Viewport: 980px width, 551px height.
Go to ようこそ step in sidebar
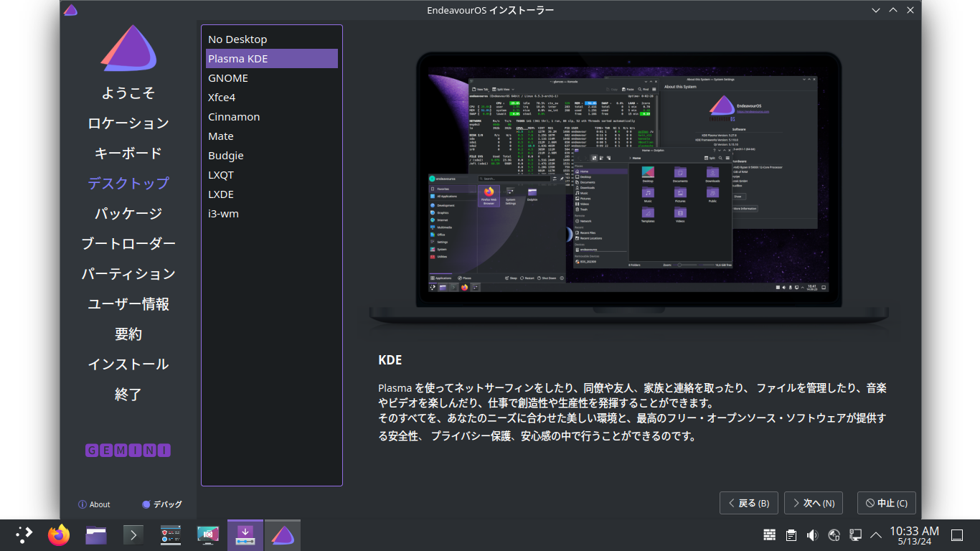coord(128,93)
